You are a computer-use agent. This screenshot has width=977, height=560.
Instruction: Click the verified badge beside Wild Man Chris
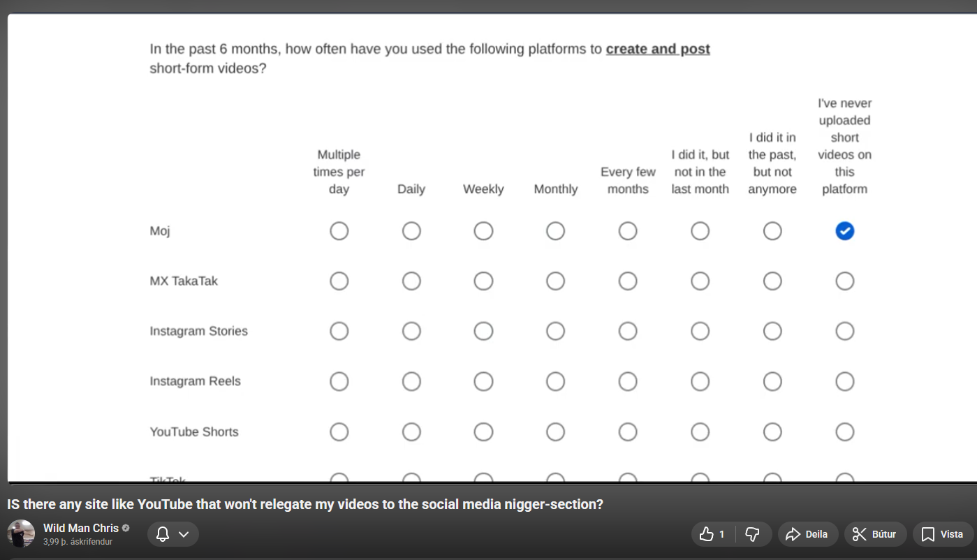tap(126, 528)
